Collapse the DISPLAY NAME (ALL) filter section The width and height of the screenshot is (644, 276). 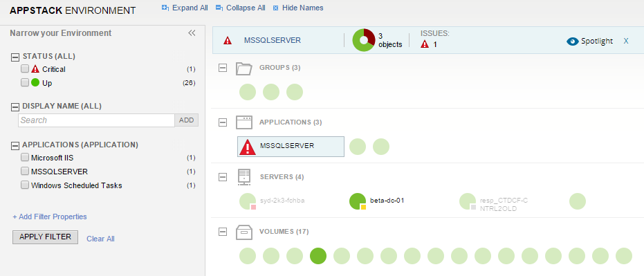15,107
